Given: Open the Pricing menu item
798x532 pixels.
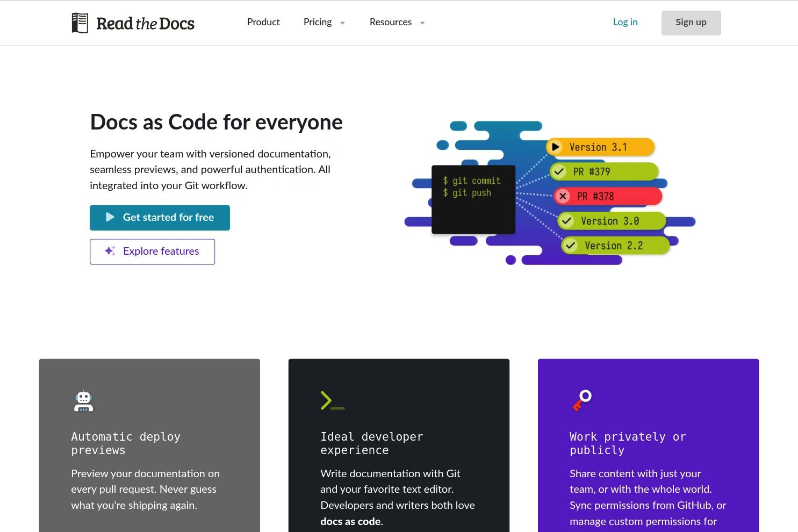Looking at the screenshot, I should click(x=317, y=22).
